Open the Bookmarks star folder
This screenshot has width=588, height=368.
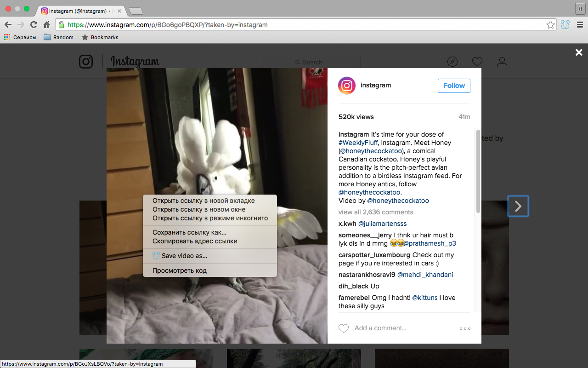coord(100,37)
